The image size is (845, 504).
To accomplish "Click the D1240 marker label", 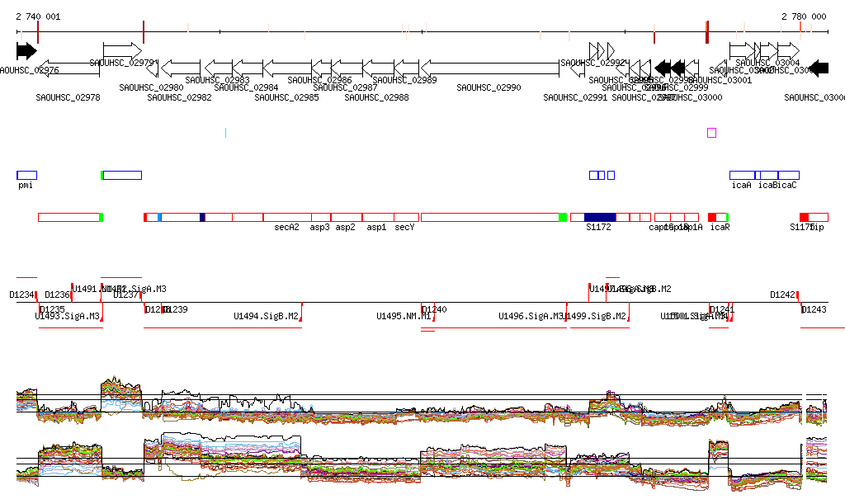I will (434, 309).
